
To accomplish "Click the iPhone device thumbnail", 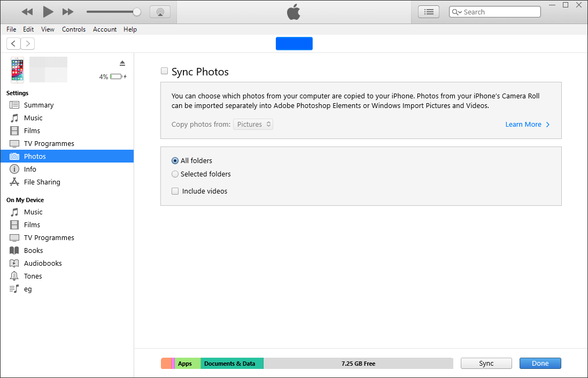I will click(17, 70).
